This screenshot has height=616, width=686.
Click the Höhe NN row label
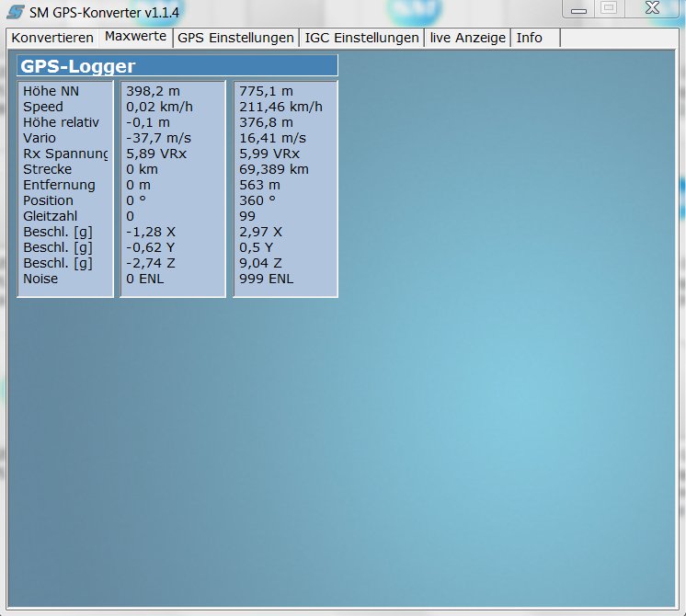[x=51, y=91]
